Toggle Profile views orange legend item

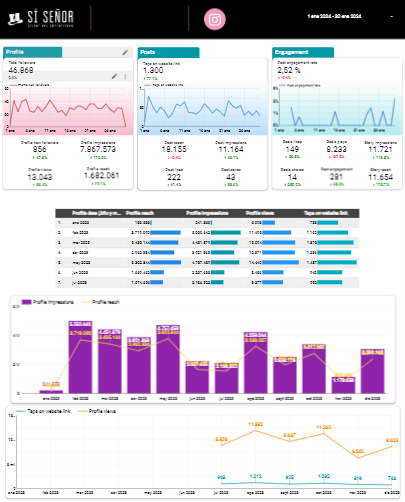97,411
